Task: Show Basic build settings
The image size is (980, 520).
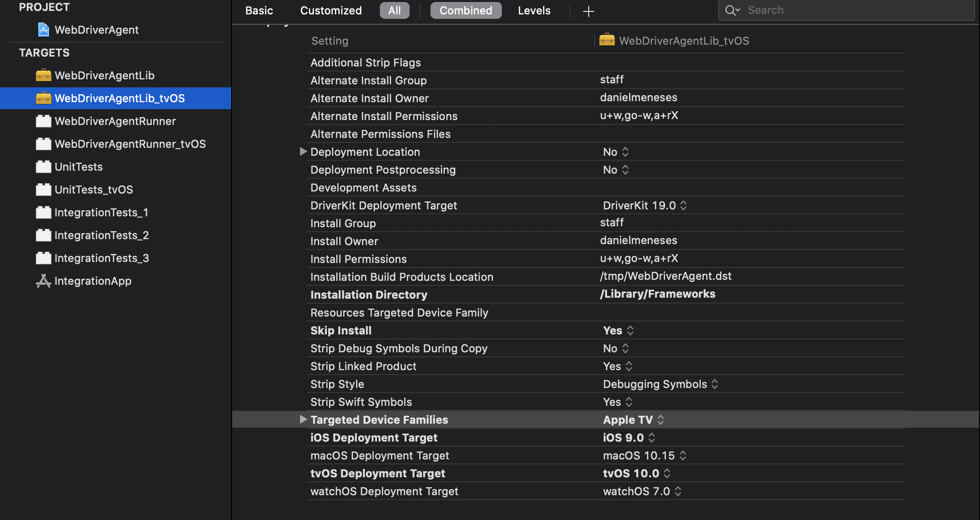Action: pos(259,10)
